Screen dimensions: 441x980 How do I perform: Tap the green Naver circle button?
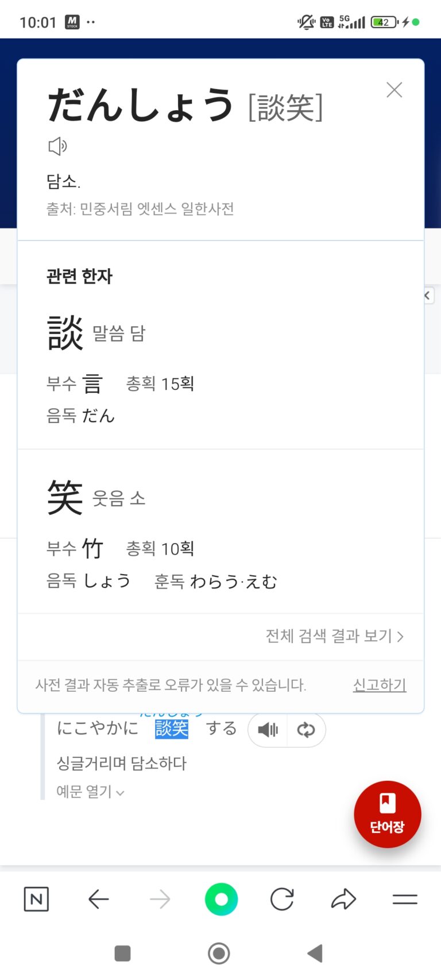click(x=221, y=899)
